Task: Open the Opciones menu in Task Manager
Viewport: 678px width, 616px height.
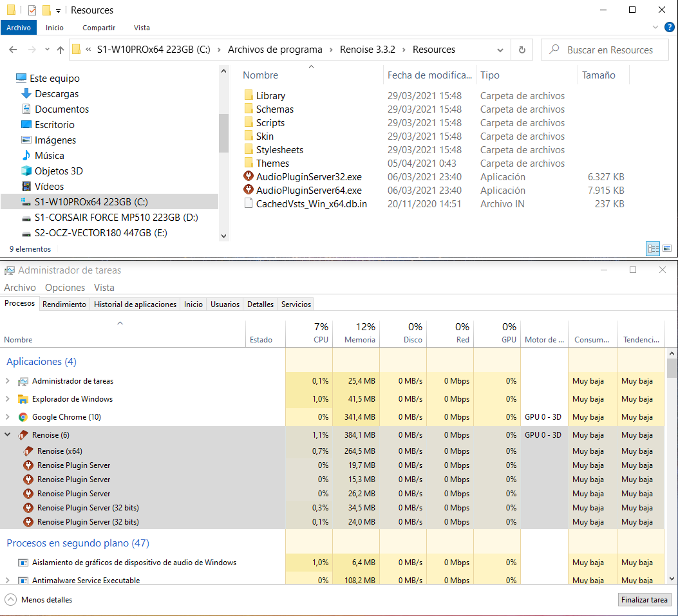Action: click(65, 288)
